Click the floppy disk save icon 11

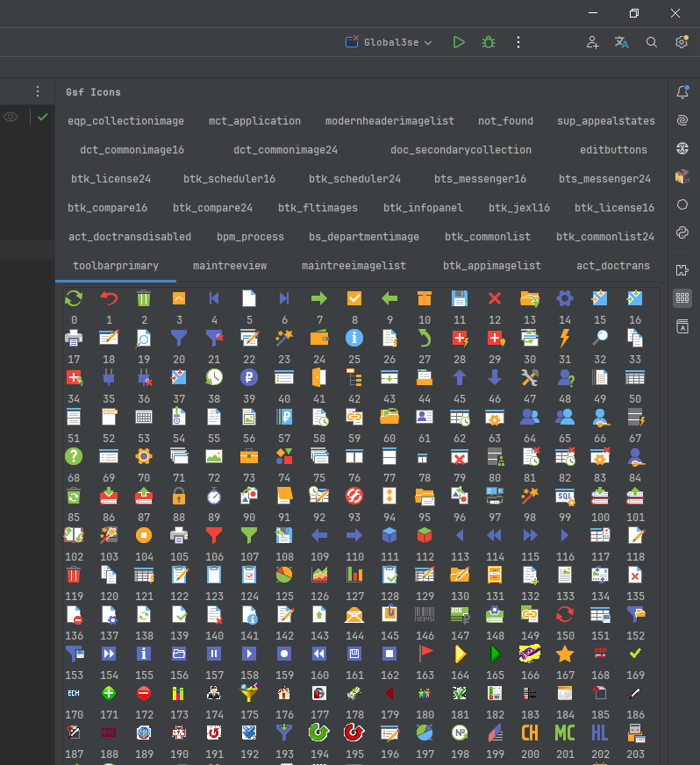459,298
